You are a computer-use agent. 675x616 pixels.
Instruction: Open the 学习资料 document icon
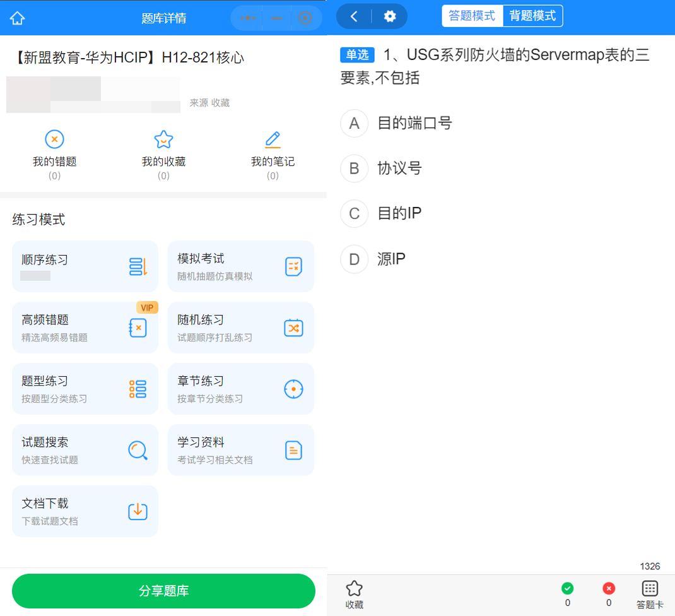pos(293,449)
